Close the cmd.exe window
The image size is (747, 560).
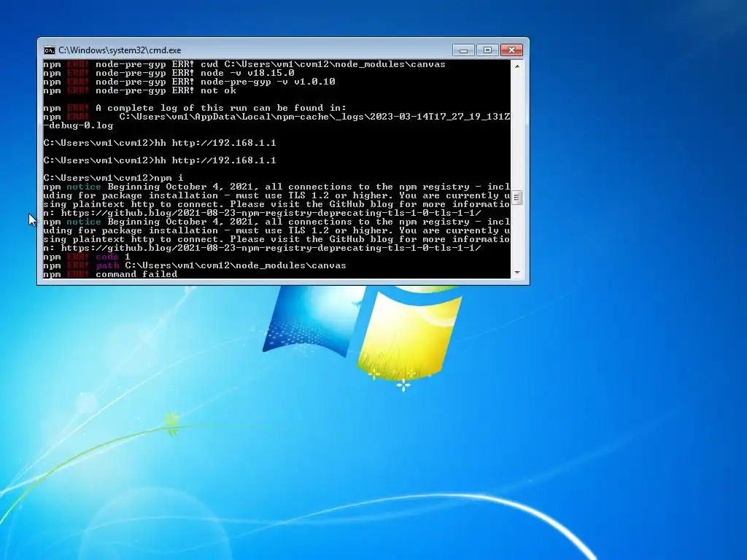click(511, 50)
